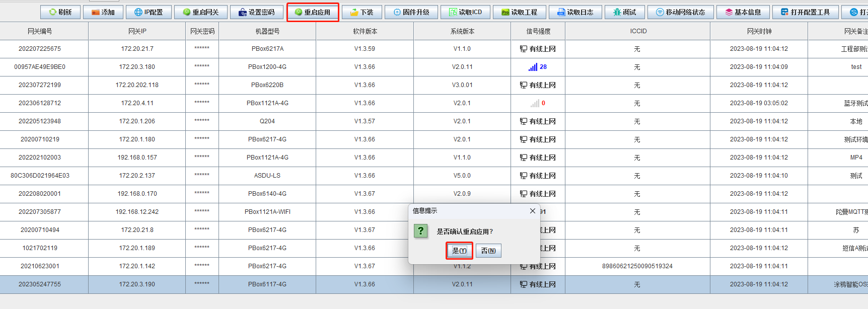Click IP cell 172.20.3.190
This screenshot has height=309, width=868.
point(137,284)
